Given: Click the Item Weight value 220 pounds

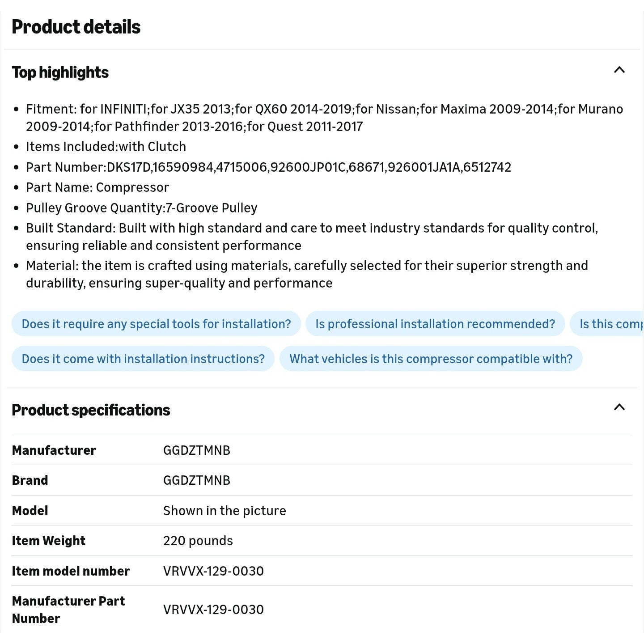Looking at the screenshot, I should click(198, 541).
